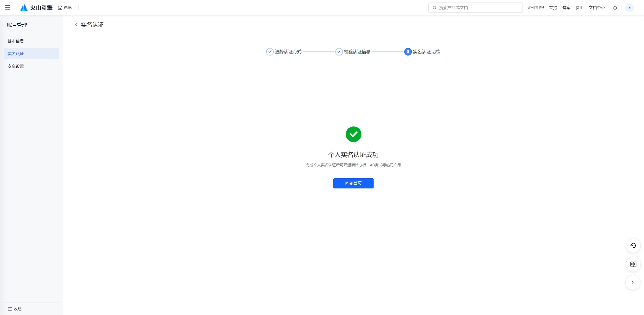Open the notification bell

(x=615, y=8)
